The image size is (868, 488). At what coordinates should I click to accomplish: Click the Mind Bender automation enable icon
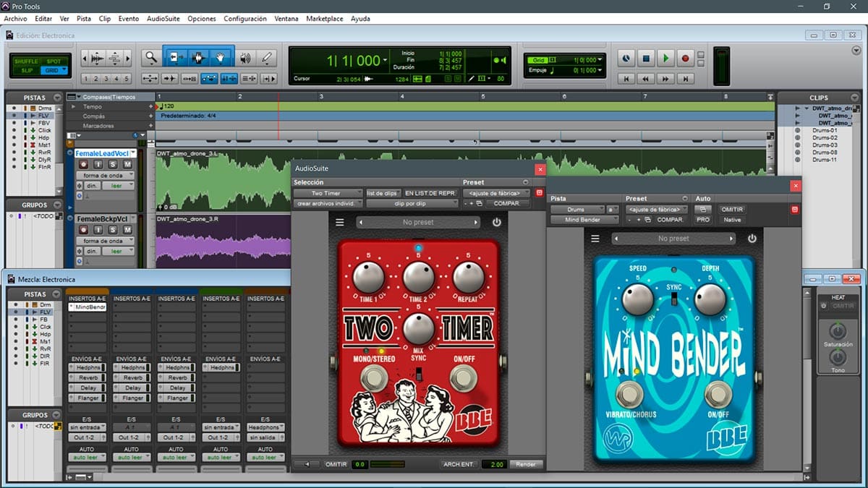coord(702,210)
